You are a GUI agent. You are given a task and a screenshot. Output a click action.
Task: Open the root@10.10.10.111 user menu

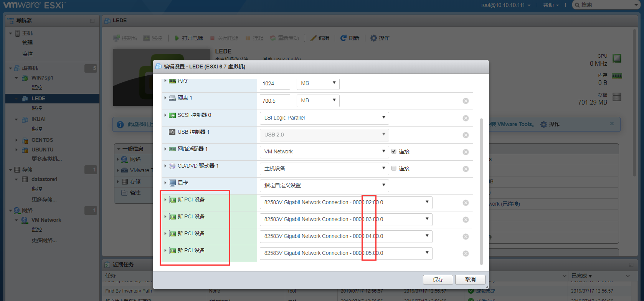506,5
